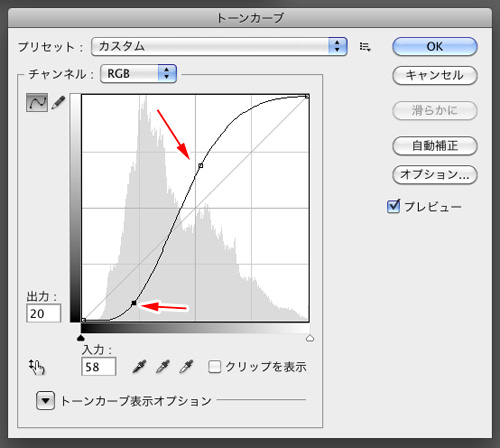Screen dimensions: 500x448
Task: Select the bottom-left curve endpoint
Action: pyautogui.click(x=84, y=320)
